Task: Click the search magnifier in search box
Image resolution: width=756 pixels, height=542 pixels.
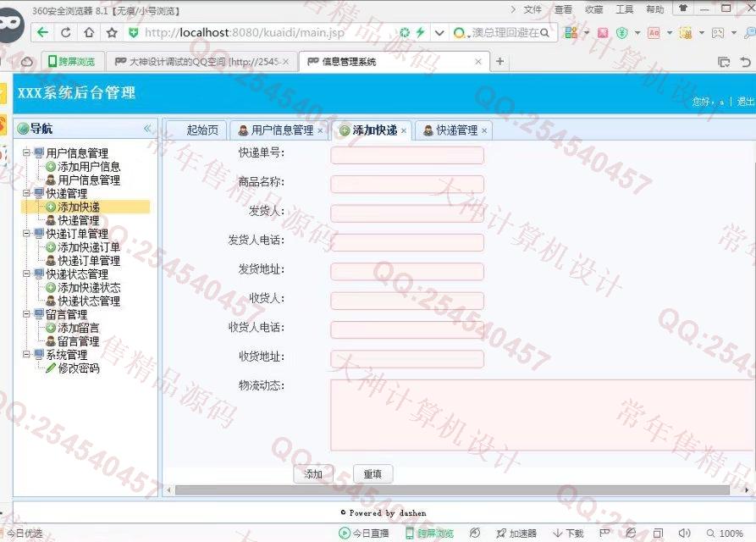Action: [x=545, y=33]
